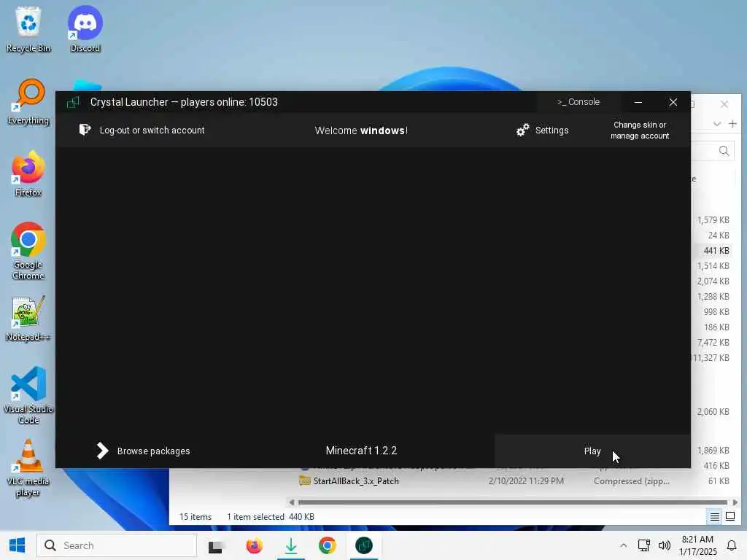Select StartAllBack_3.x_Patch file in File Explorer
The width and height of the screenshot is (747, 560).
356,481
